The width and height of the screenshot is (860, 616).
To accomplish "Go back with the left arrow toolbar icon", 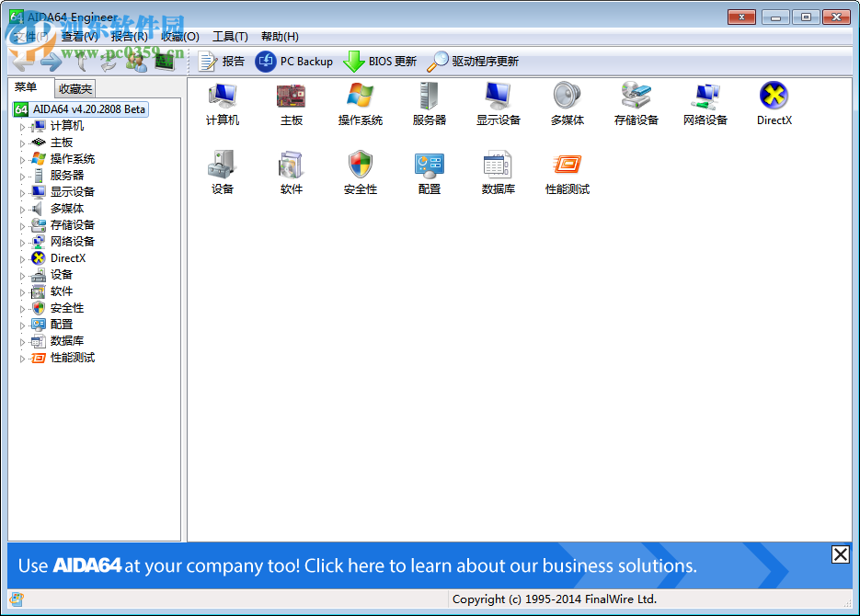I will (x=23, y=62).
